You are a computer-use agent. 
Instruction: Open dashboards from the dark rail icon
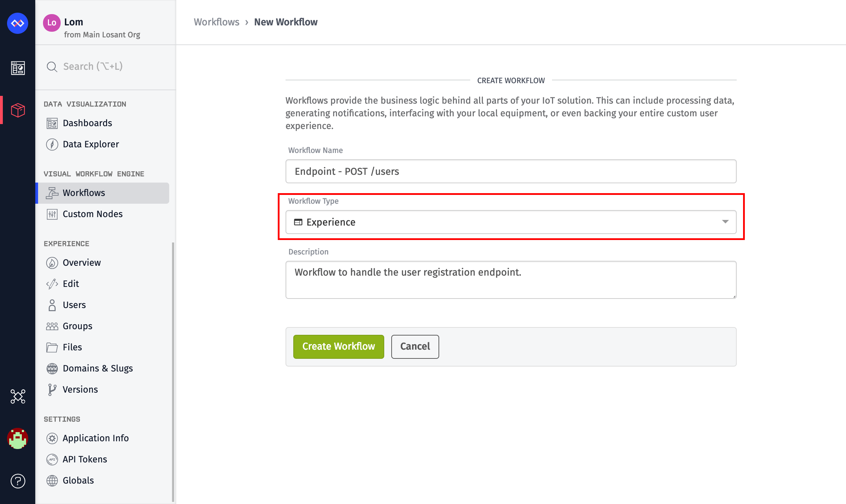[x=18, y=68]
